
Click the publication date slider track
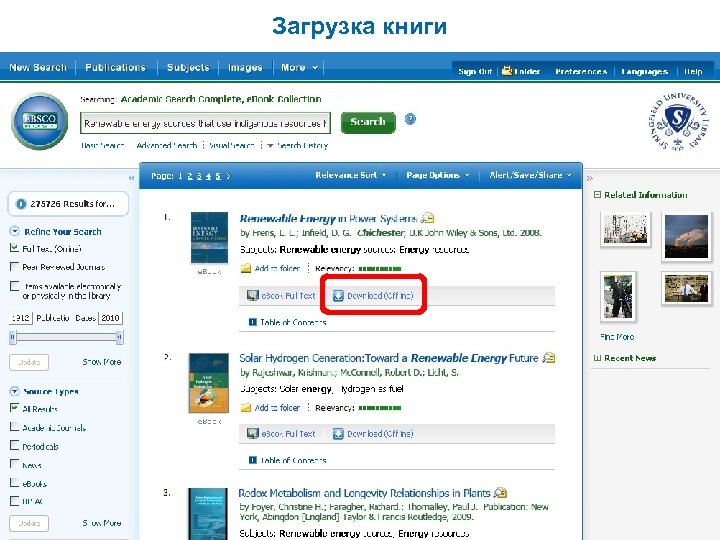[x=66, y=338]
